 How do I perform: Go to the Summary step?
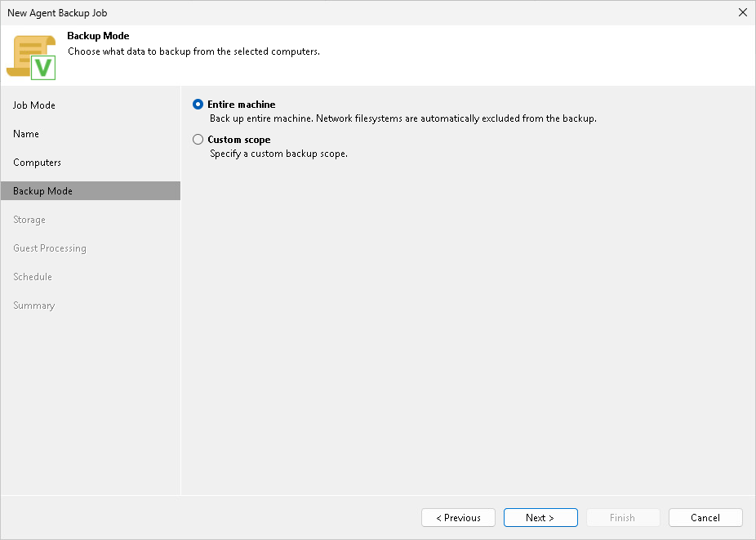(34, 306)
